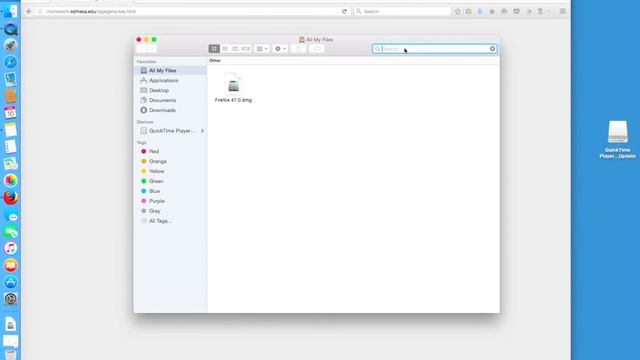Click the Edit Tags button in Finder
This screenshot has height=360, width=640.
(x=317, y=49)
